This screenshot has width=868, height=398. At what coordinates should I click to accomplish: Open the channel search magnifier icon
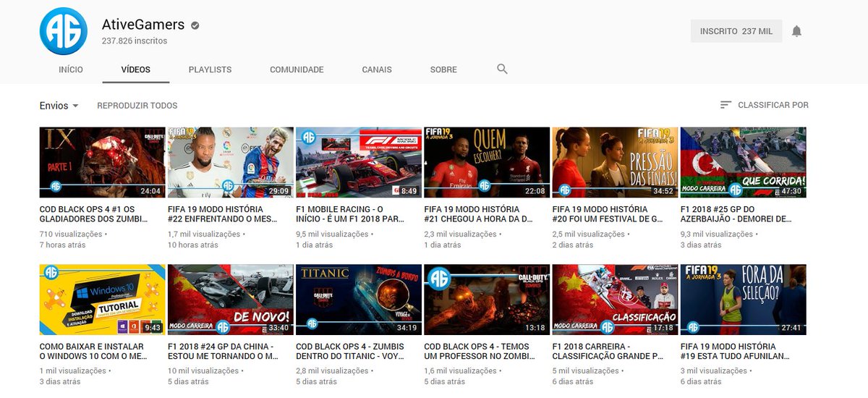(x=502, y=69)
